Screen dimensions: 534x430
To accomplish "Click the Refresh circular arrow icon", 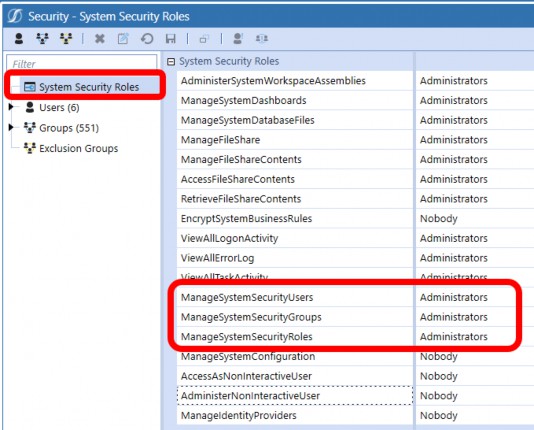I will point(147,38).
